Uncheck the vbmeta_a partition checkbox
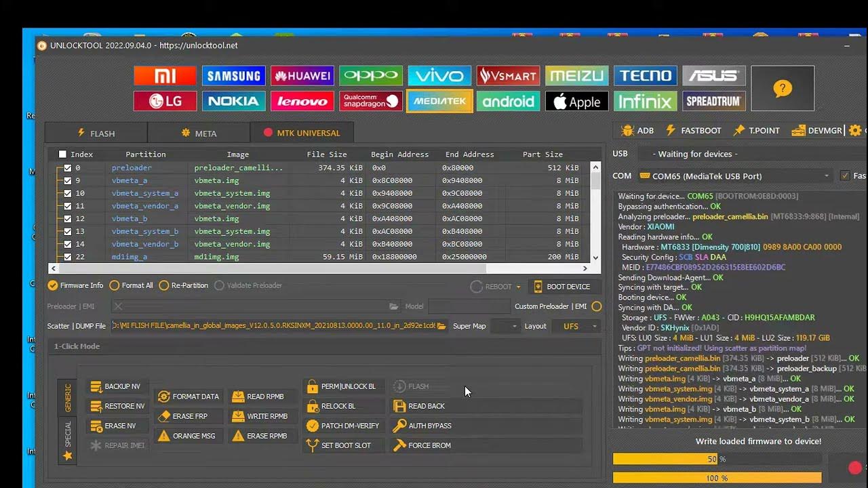The image size is (868, 488). tap(67, 180)
